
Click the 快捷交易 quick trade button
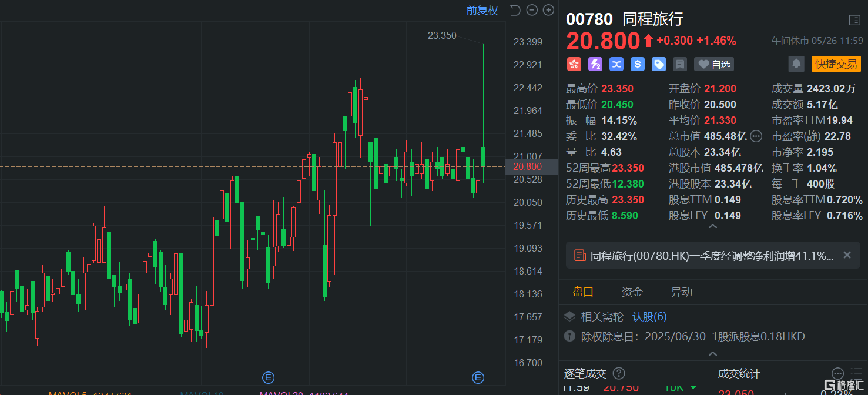[x=836, y=63]
